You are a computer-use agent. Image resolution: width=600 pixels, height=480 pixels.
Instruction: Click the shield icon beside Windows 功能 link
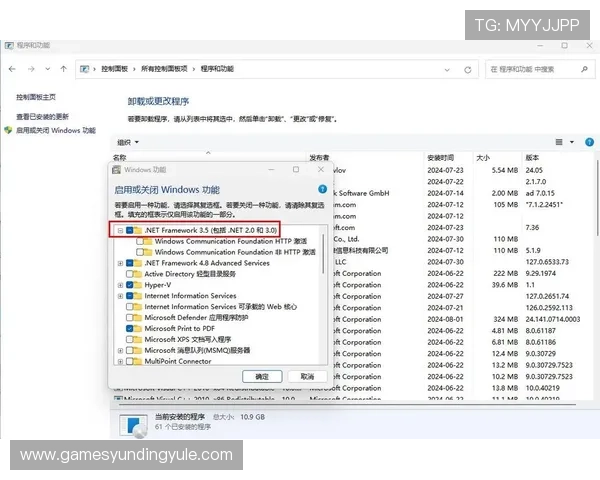(x=8, y=131)
